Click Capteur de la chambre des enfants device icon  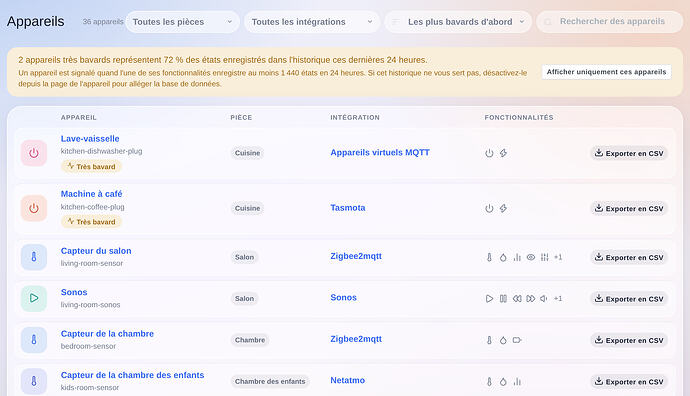pyautogui.click(x=34, y=381)
